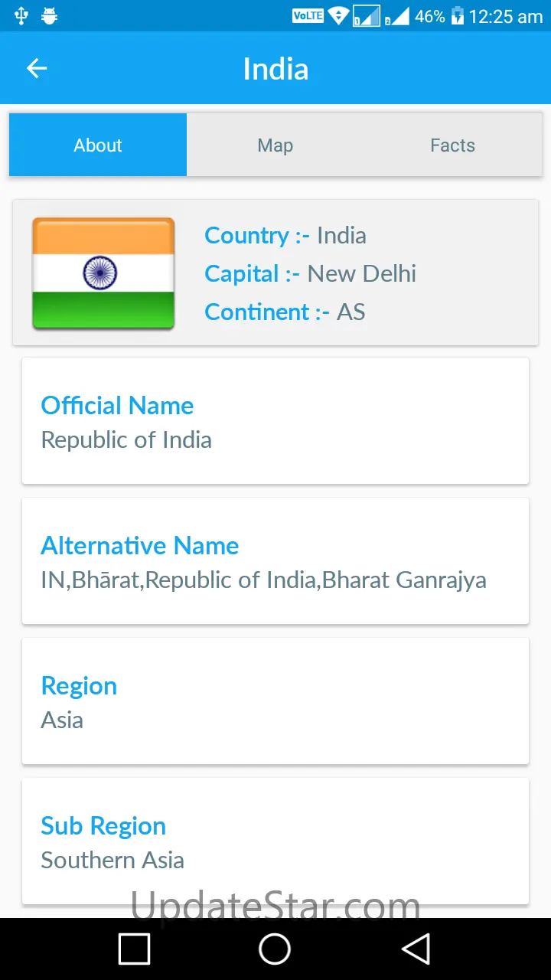551x980 pixels.
Task: Tap the Capital New Delhi text
Action: pyautogui.click(x=311, y=273)
